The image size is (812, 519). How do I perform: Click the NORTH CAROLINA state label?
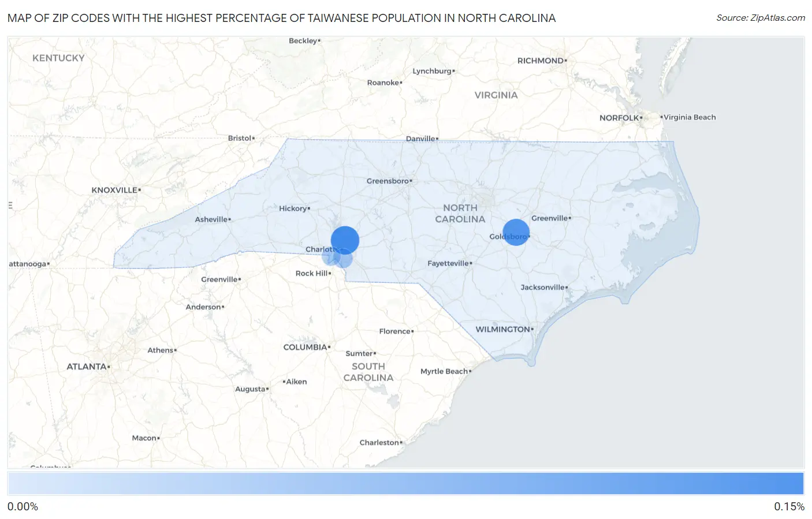(x=460, y=214)
